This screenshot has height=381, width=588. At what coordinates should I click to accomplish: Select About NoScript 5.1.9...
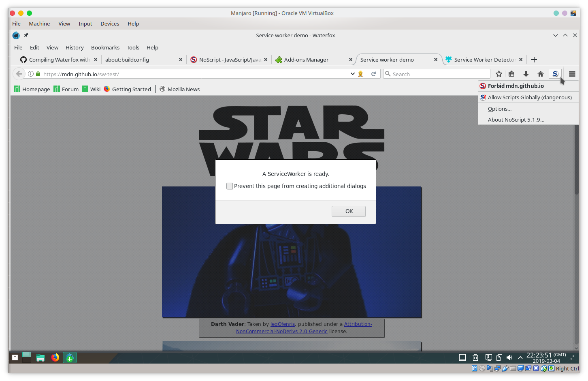coord(528,120)
